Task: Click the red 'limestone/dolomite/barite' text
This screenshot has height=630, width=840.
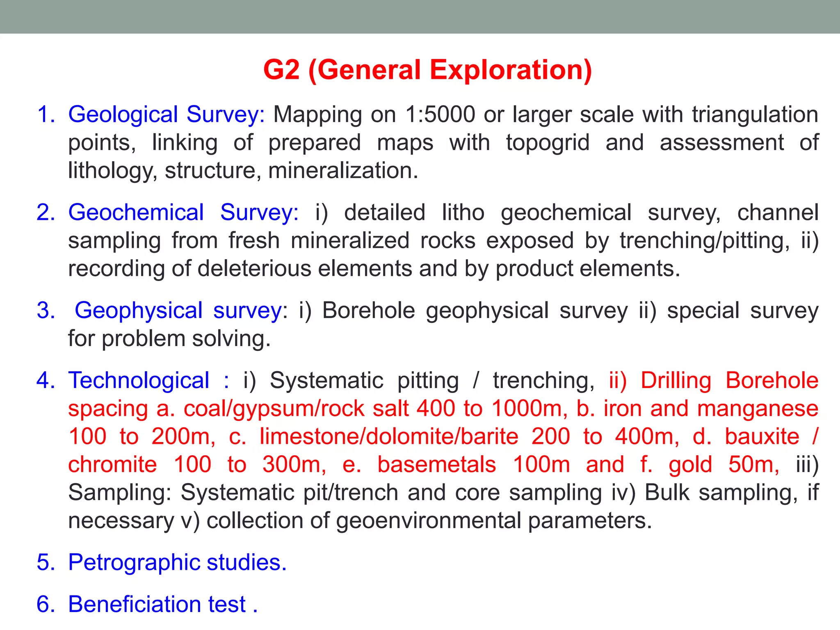Action: [x=389, y=436]
